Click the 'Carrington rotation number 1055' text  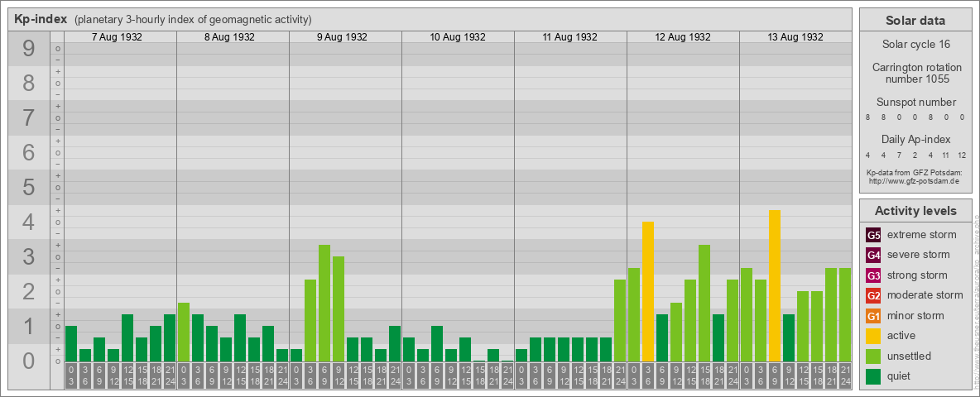[915, 73]
